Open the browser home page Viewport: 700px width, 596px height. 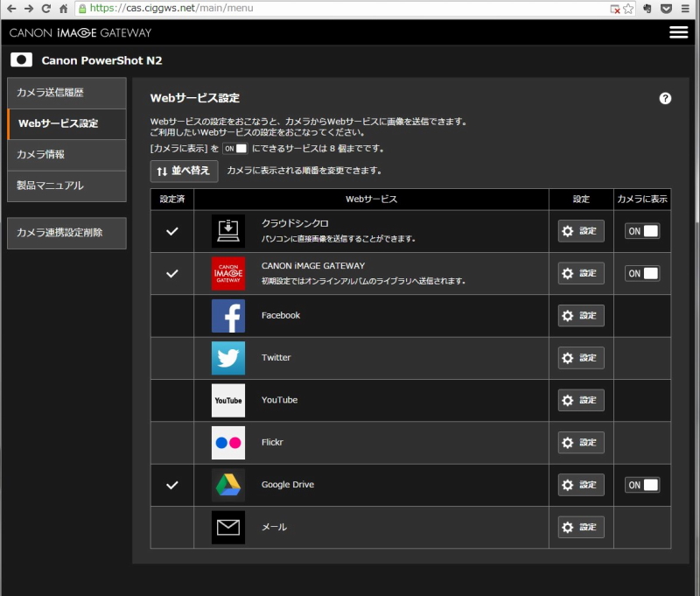(x=63, y=8)
